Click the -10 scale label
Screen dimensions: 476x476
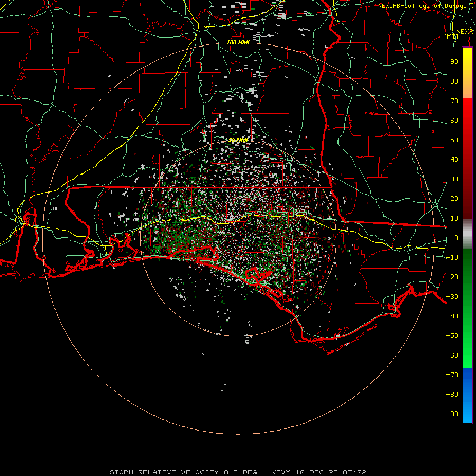pos(452,258)
